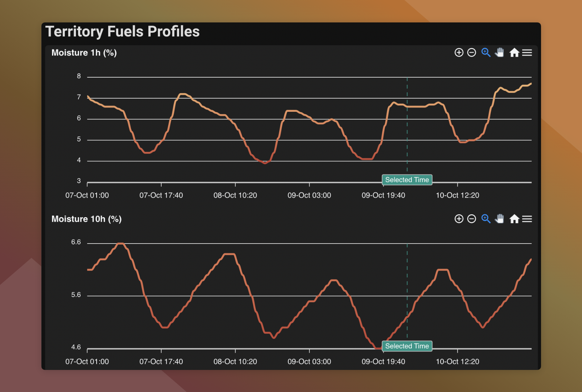Reset the Moisture 10h chart view with home icon

tap(514, 219)
